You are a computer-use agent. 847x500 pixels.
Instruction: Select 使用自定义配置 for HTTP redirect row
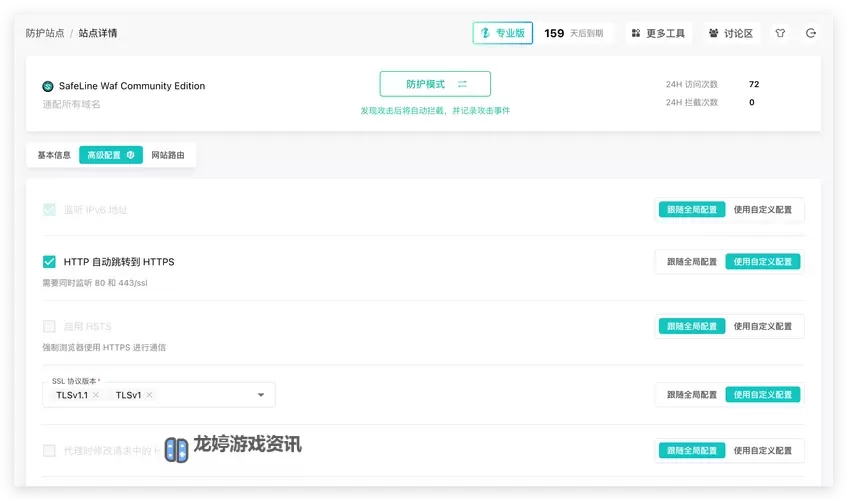[x=762, y=262]
